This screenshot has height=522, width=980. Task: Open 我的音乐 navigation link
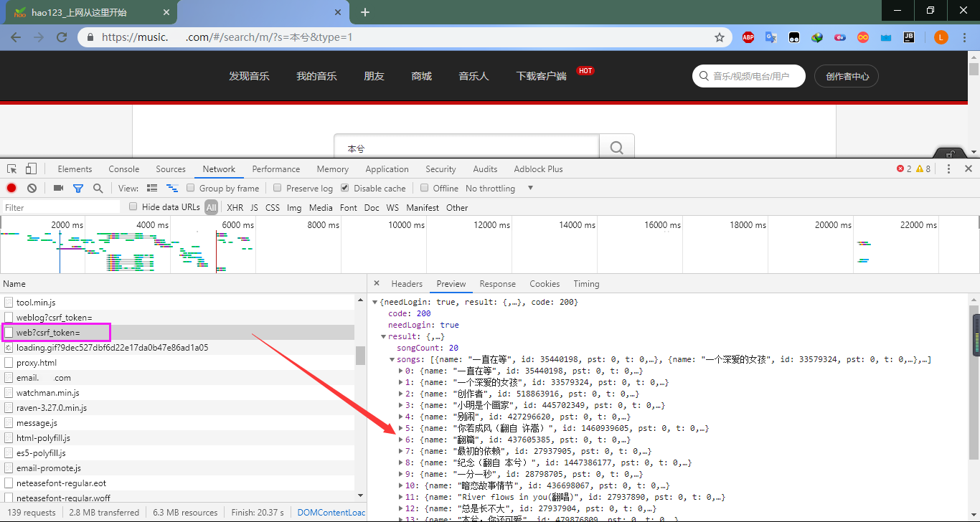316,76
